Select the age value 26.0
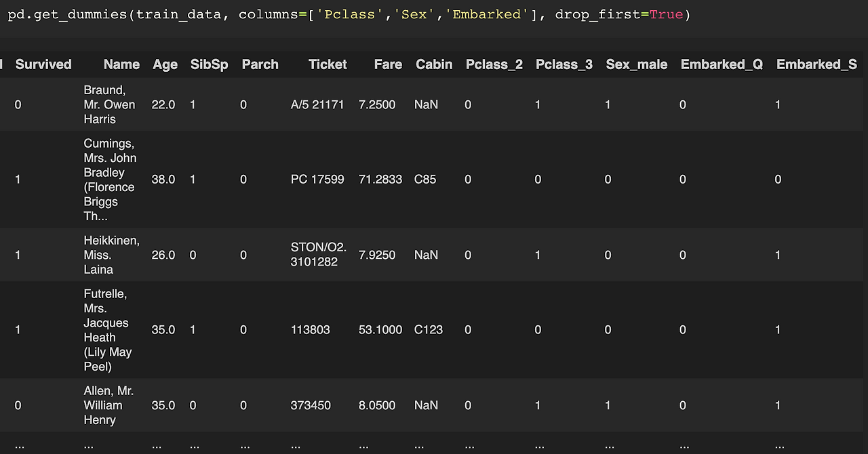 (x=163, y=255)
